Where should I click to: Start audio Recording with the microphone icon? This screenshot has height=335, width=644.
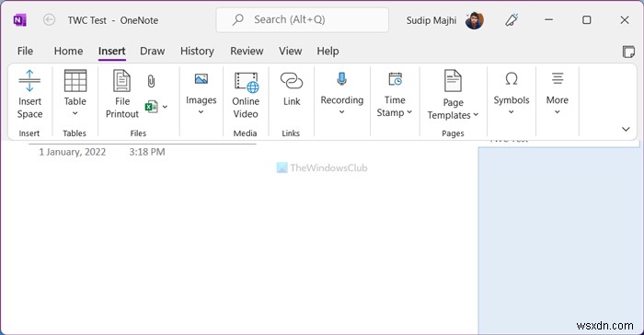pyautogui.click(x=341, y=78)
